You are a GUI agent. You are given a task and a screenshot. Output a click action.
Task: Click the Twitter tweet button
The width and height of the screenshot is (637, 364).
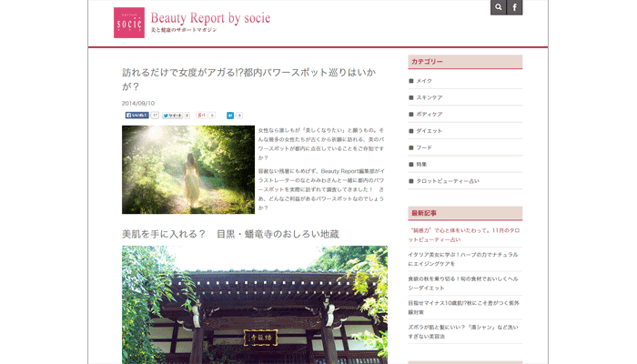[172, 116]
